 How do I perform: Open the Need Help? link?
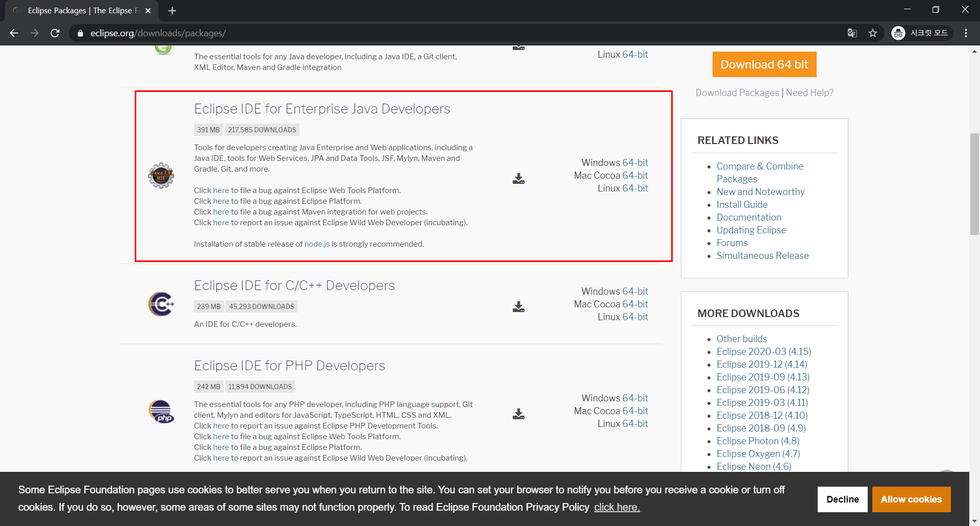click(810, 93)
